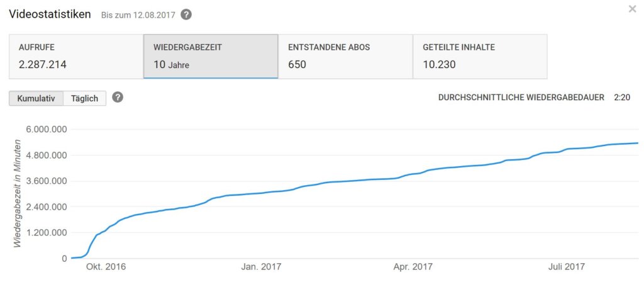Screen dimensions: 644x282
Task: Switch chart to Täglich view
Action: (84, 98)
